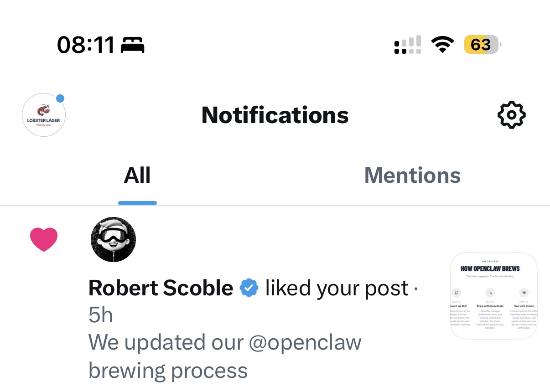Viewport: 550px width, 392px height.
Task: Click the battery level indicator showing 63
Action: [x=482, y=45]
